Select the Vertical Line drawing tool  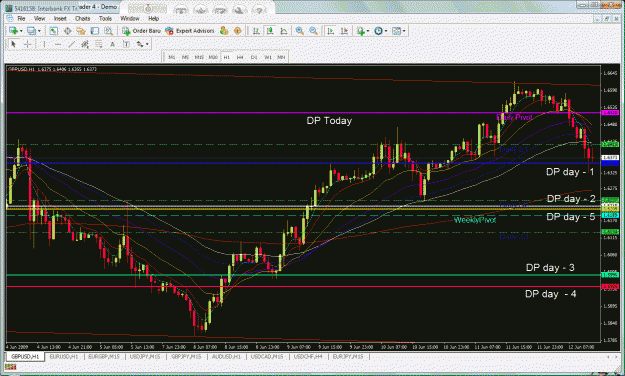tap(44, 44)
